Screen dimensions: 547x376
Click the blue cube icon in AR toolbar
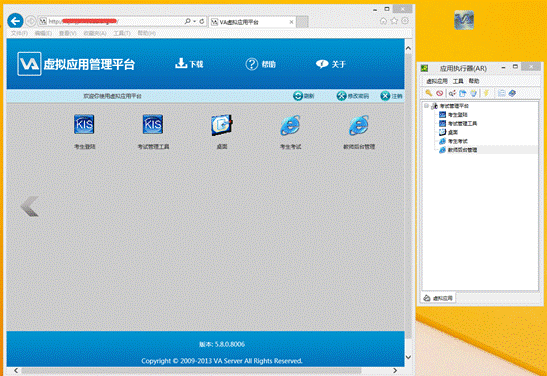click(x=512, y=93)
